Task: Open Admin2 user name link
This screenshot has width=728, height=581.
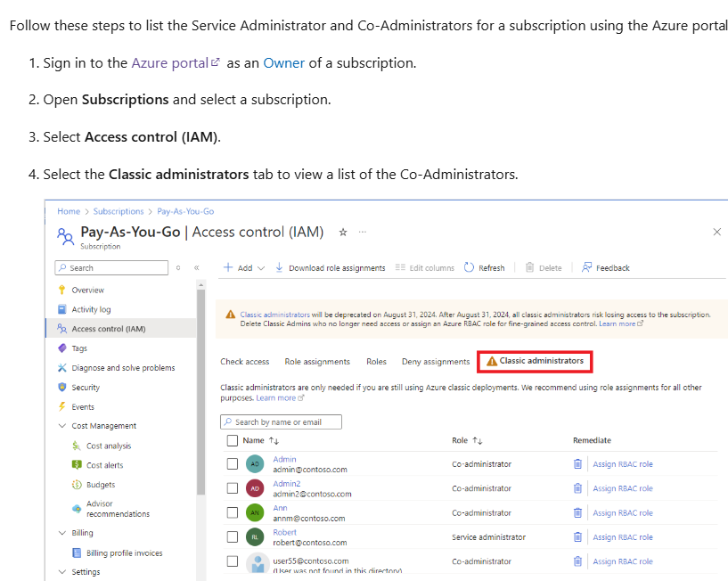Action: click(286, 484)
